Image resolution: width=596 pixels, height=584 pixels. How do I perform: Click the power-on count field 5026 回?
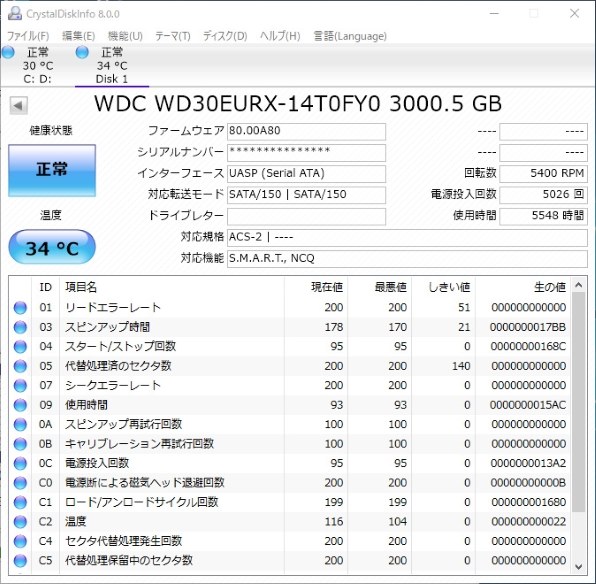pos(544,195)
